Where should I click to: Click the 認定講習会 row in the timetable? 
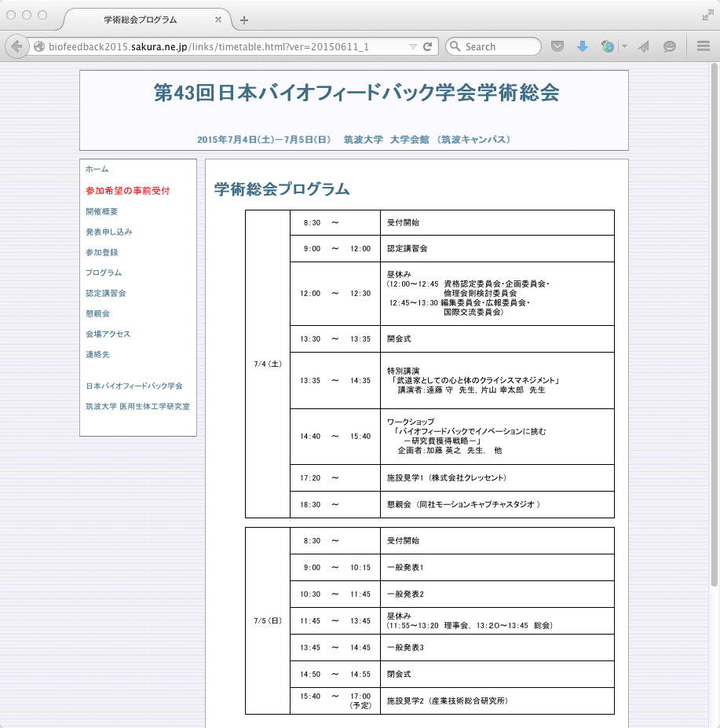(x=452, y=249)
